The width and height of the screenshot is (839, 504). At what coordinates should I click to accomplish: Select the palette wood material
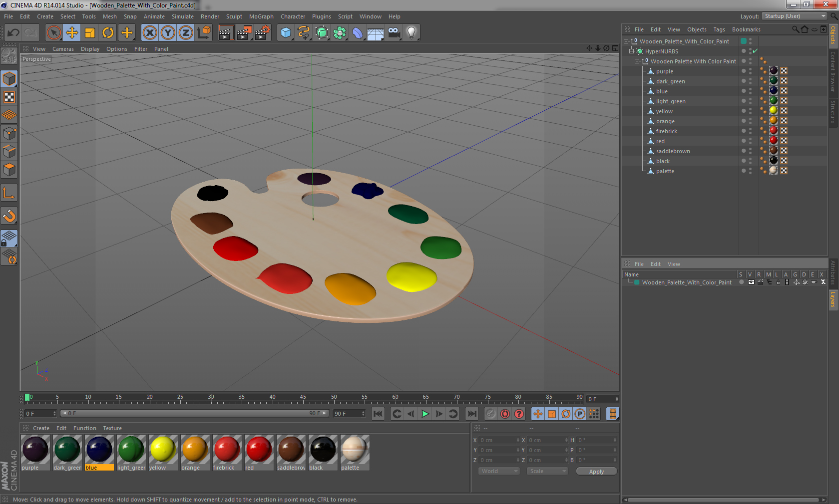coord(355,452)
